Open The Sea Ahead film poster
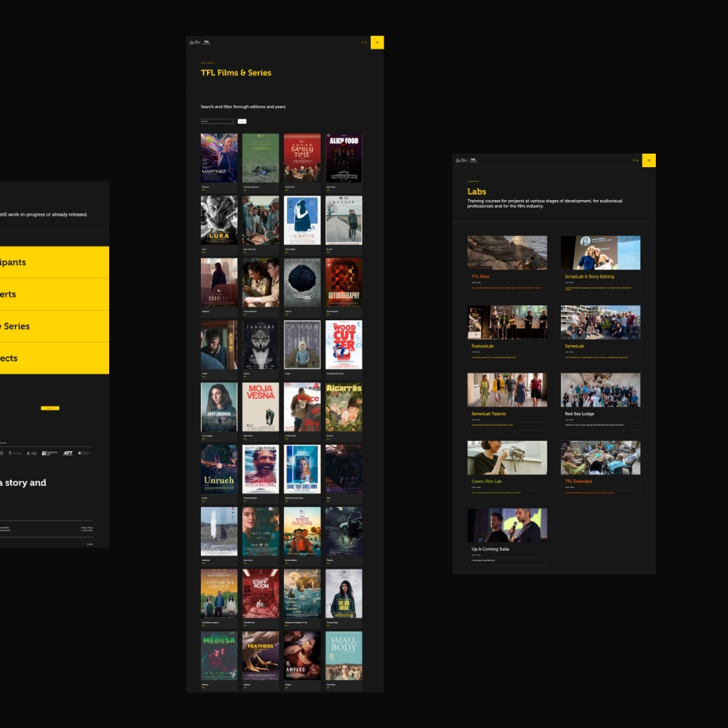 pyautogui.click(x=344, y=593)
